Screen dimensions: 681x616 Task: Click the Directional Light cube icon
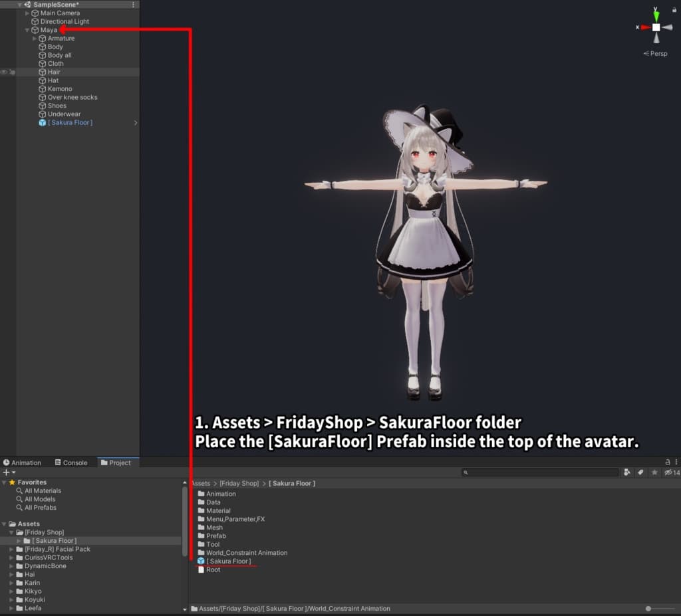point(35,21)
